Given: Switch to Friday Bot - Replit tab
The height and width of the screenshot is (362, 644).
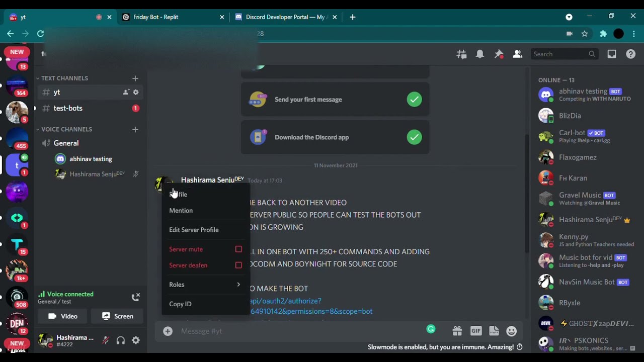Looking at the screenshot, I should [174, 17].
